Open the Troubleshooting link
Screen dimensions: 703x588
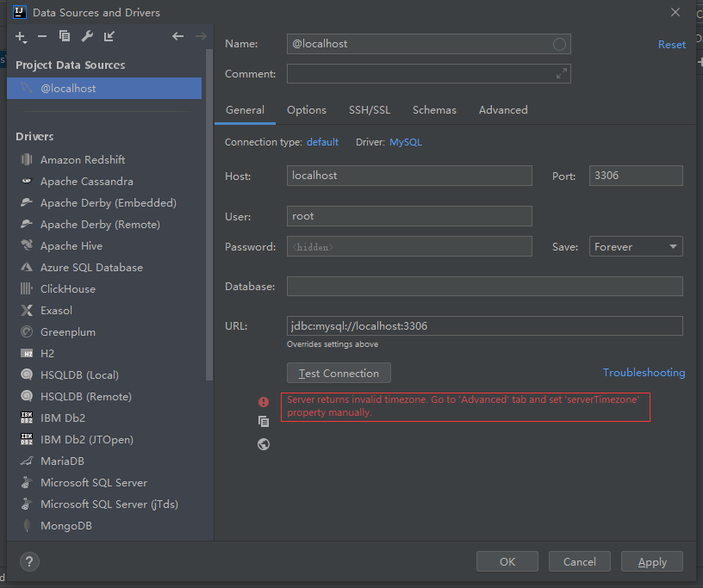click(x=644, y=373)
